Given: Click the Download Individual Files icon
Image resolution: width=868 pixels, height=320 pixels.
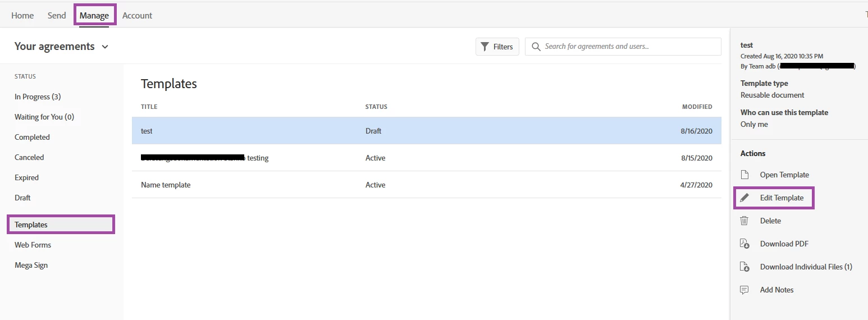Looking at the screenshot, I should point(744,267).
